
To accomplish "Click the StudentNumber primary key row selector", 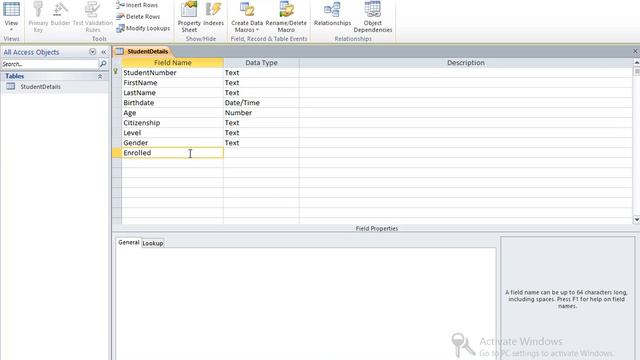I will click(x=117, y=73).
